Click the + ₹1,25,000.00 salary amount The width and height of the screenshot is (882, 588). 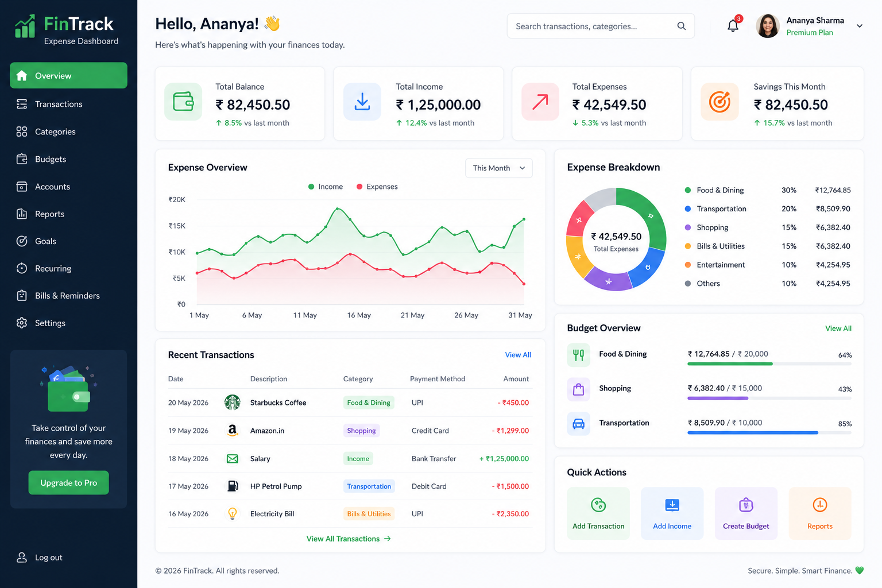tap(504, 458)
